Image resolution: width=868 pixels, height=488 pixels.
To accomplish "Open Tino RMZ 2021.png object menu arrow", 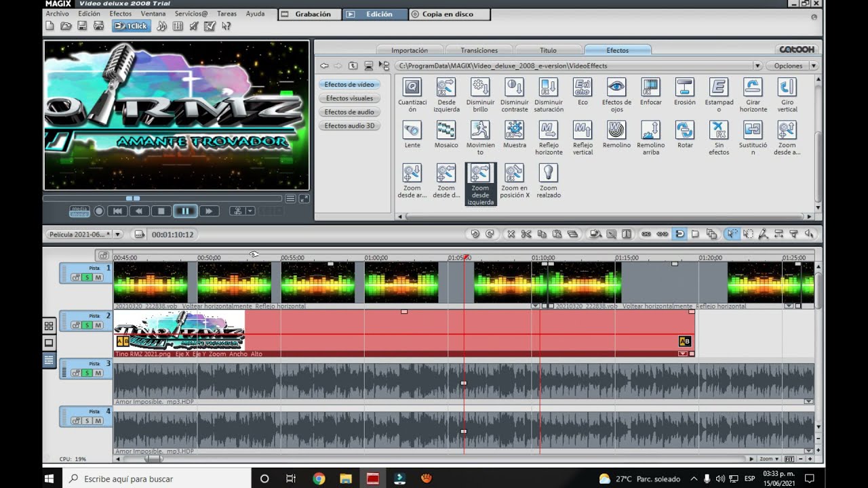I will tap(683, 354).
